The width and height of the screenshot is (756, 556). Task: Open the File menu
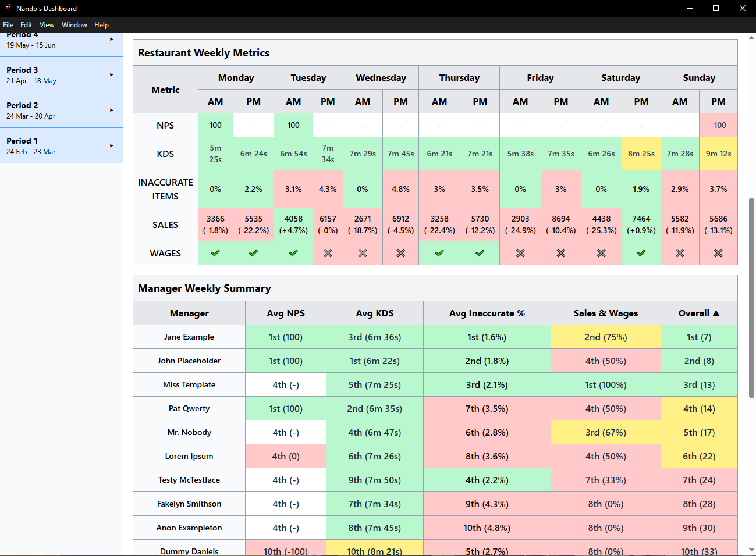point(8,25)
